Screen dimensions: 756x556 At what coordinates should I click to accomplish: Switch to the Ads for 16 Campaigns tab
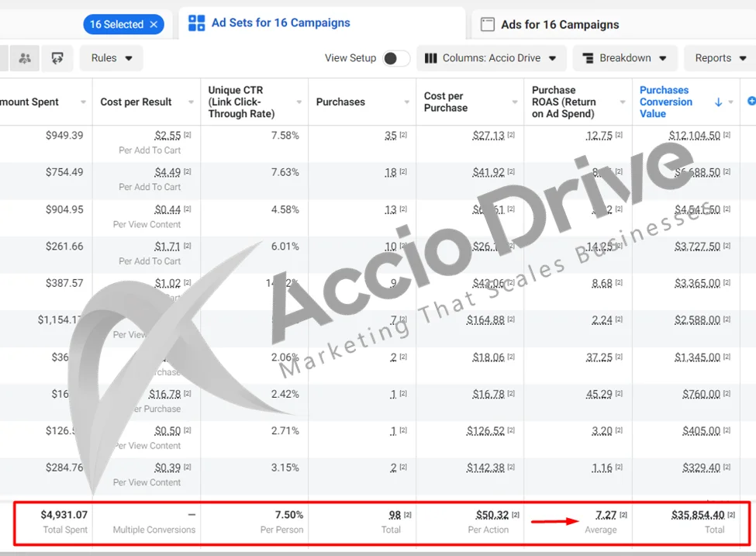(x=559, y=25)
